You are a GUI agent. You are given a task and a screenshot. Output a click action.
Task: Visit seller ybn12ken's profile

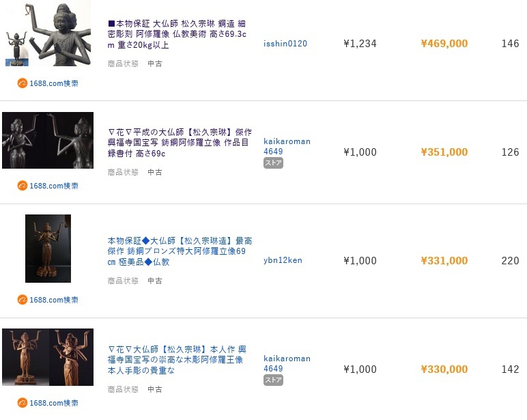coord(283,260)
